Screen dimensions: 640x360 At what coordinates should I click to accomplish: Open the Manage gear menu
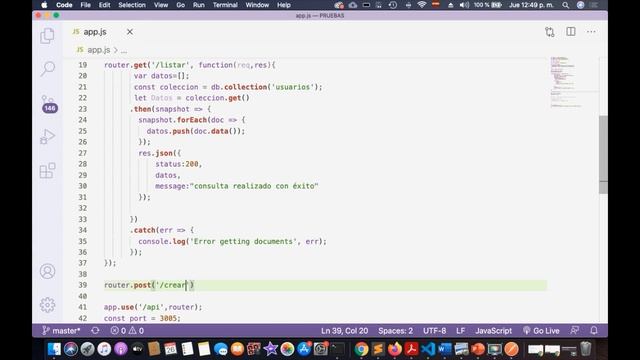[x=47, y=305]
